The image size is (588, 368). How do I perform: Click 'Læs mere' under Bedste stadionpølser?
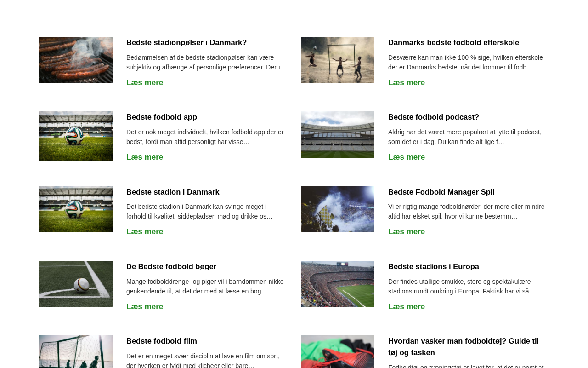145,82
